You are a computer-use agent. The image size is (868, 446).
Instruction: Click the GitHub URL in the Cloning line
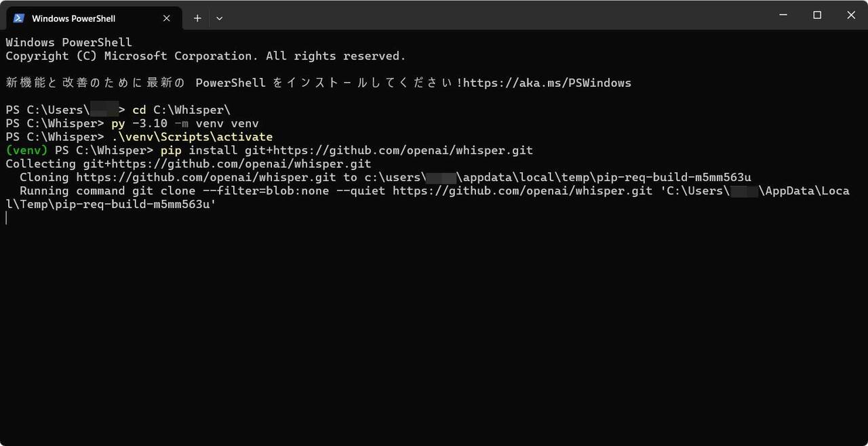tap(206, 177)
